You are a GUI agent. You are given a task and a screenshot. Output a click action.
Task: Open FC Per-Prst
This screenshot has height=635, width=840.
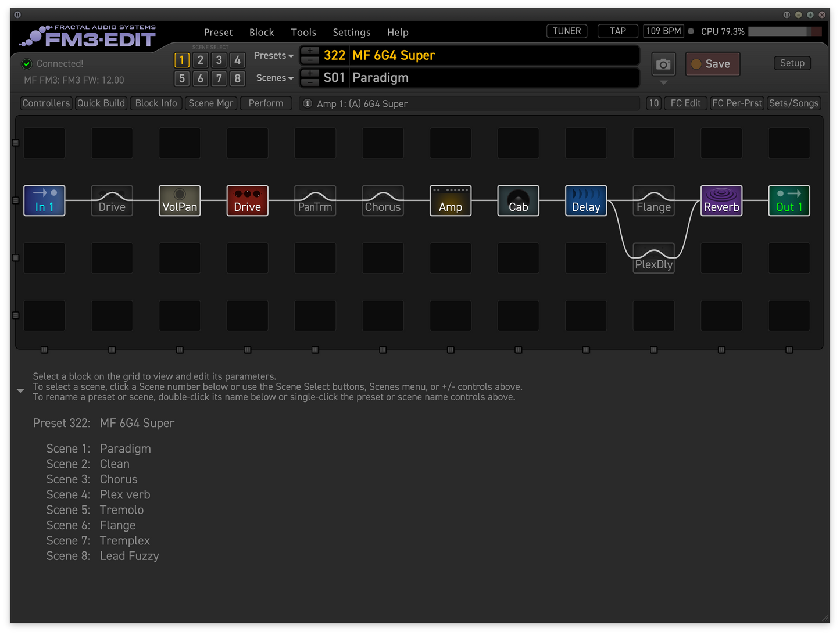737,103
